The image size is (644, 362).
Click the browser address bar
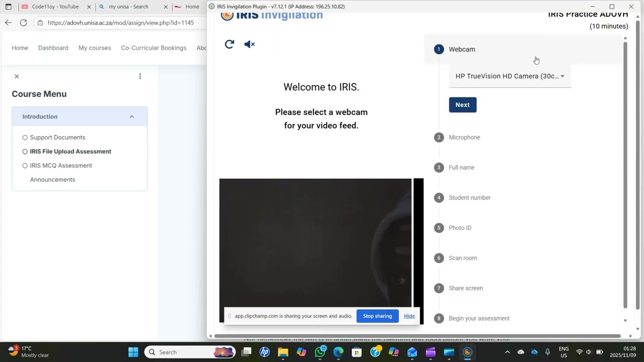121,23
